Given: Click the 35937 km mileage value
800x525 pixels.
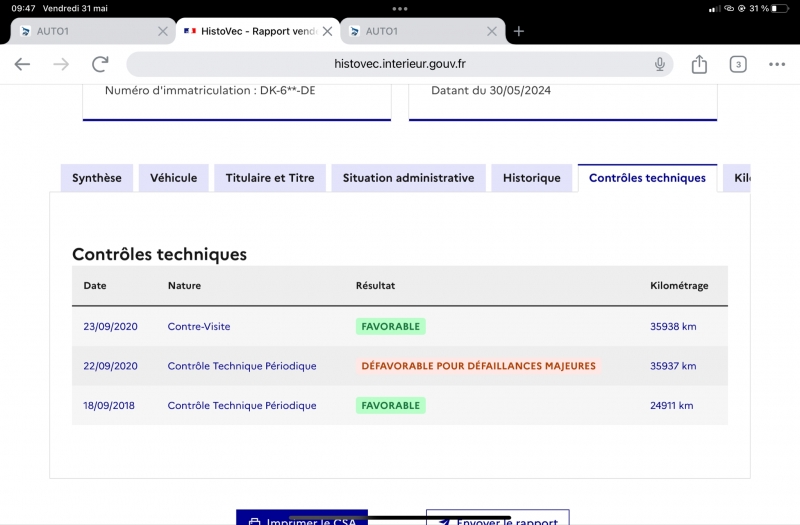Looking at the screenshot, I should [x=673, y=366].
